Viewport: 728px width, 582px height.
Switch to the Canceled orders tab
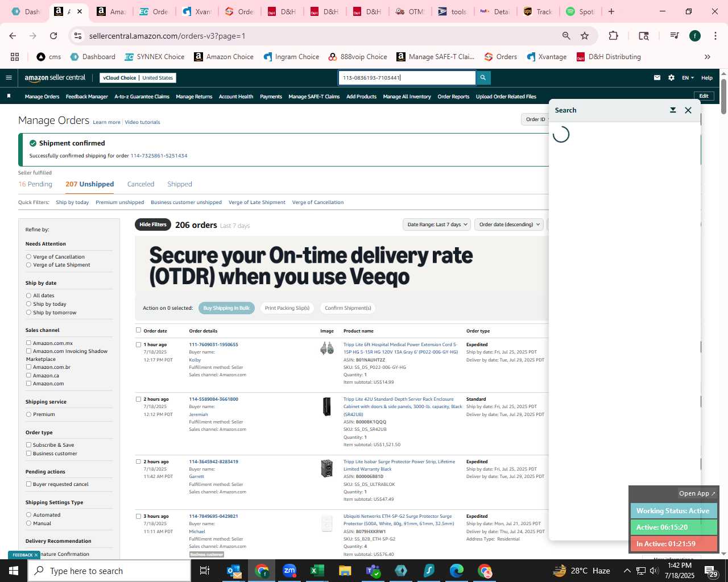coord(140,184)
